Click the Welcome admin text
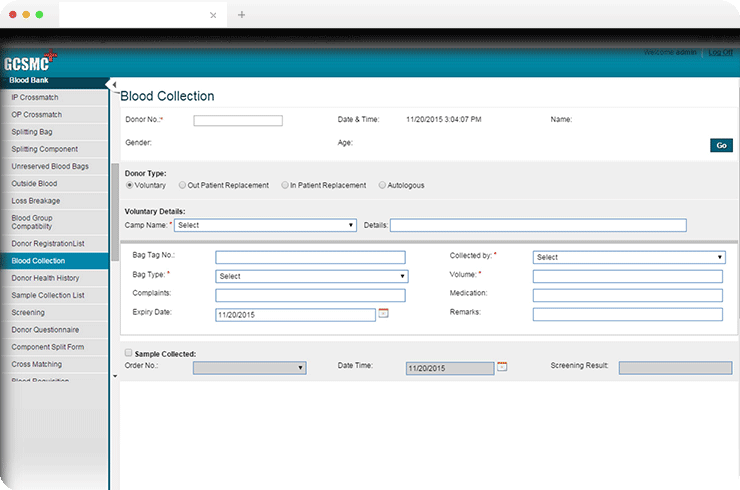 pyautogui.click(x=670, y=52)
